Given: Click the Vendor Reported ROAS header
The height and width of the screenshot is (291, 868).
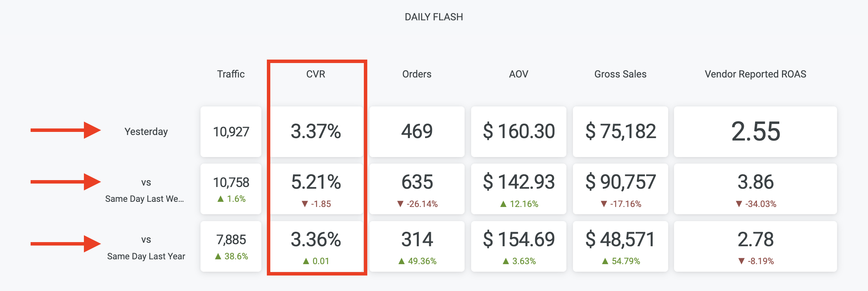Looking at the screenshot, I should (x=755, y=74).
